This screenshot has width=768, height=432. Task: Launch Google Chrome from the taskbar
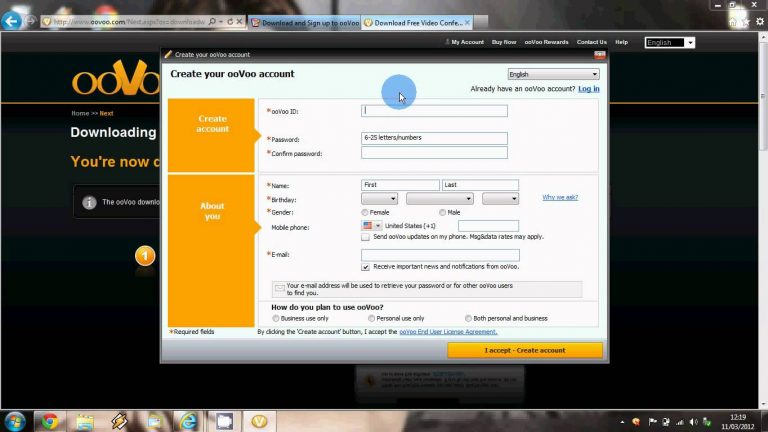click(x=49, y=421)
